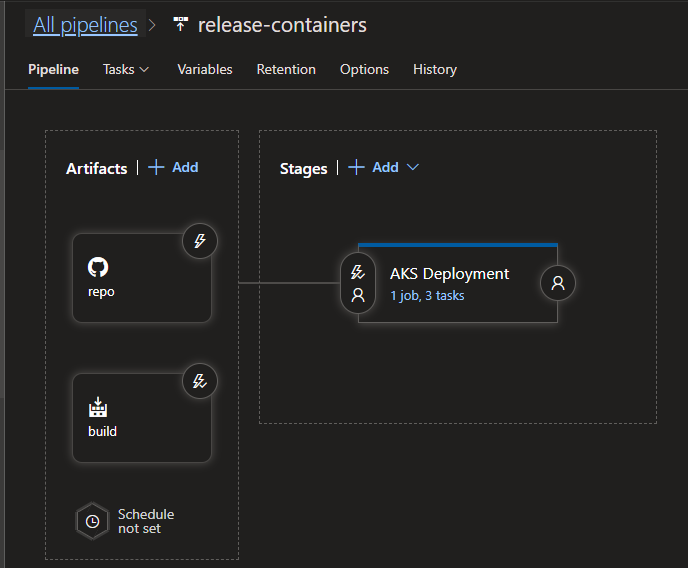Click the Stages section heading
Viewport: 688px width, 568px height.
[304, 168]
